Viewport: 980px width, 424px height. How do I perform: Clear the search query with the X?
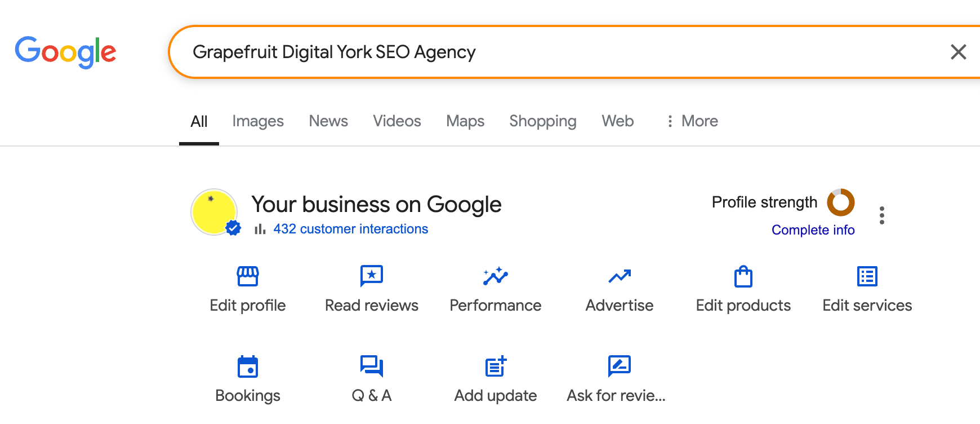tap(958, 52)
